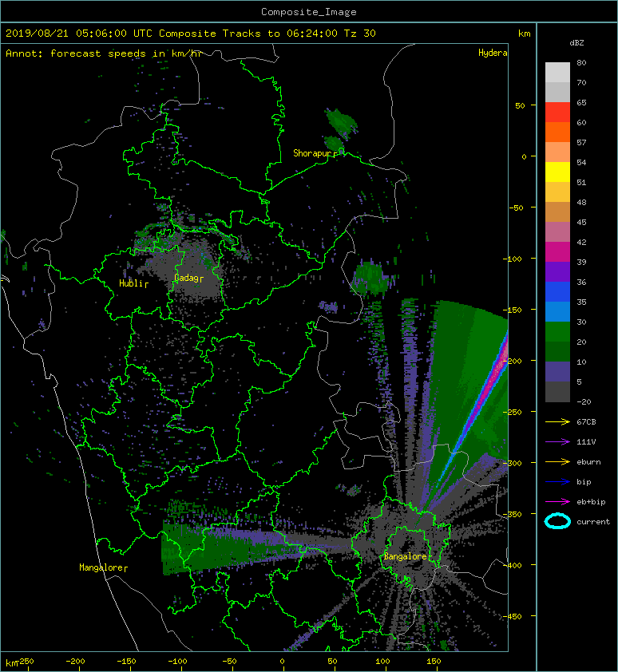
Task: Pick the dark orange 60 to 57 dBZ swatch
Action: (557, 132)
